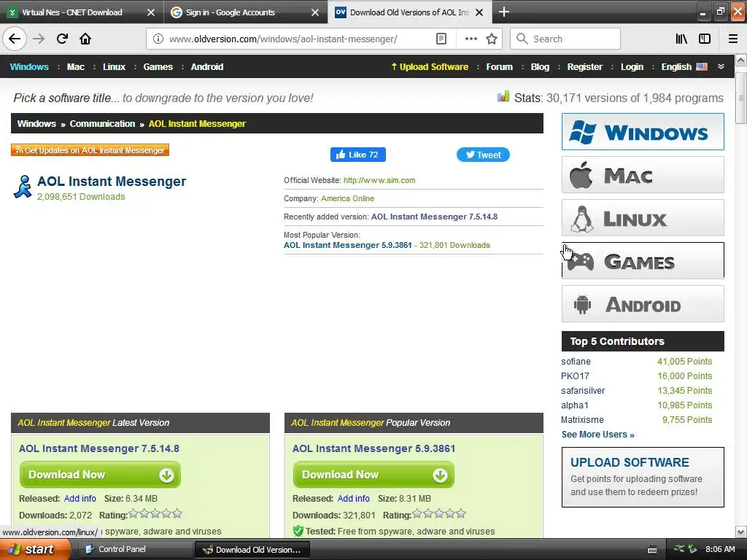Select the Windows platform banner

643,132
